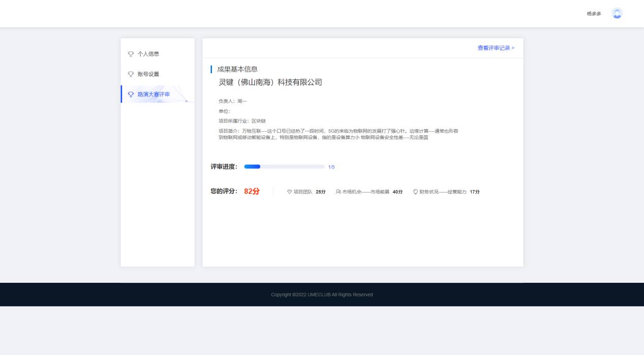Click the 1/5 progress counter
The height and width of the screenshot is (355, 644).
point(331,167)
